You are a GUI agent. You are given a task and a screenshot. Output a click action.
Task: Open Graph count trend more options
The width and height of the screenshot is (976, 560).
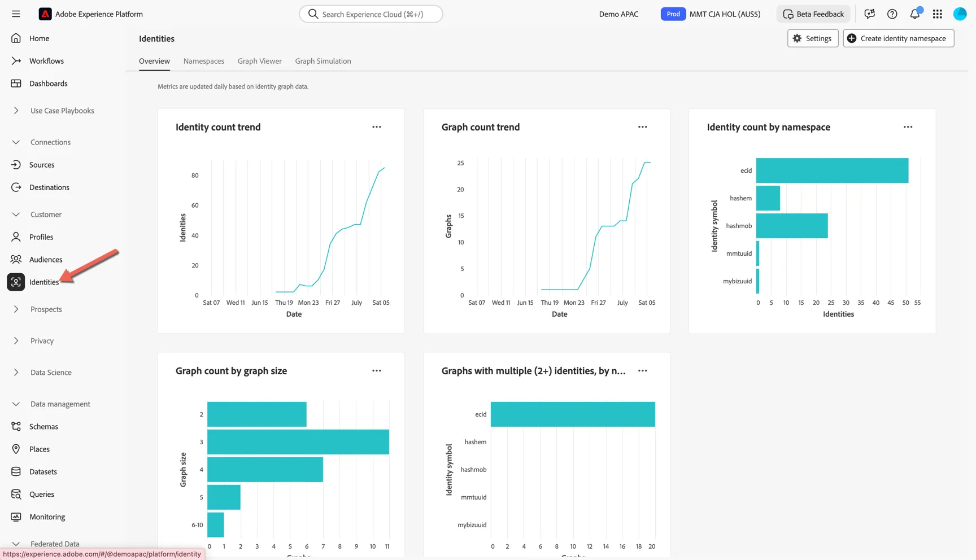pos(643,127)
